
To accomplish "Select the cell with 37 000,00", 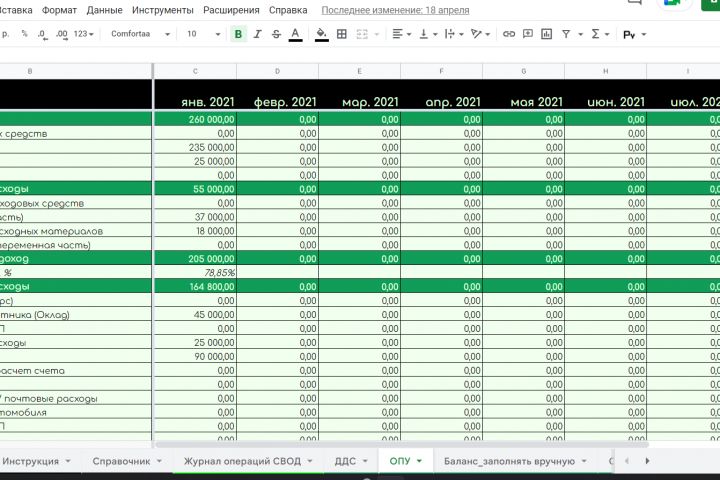I will [195, 217].
